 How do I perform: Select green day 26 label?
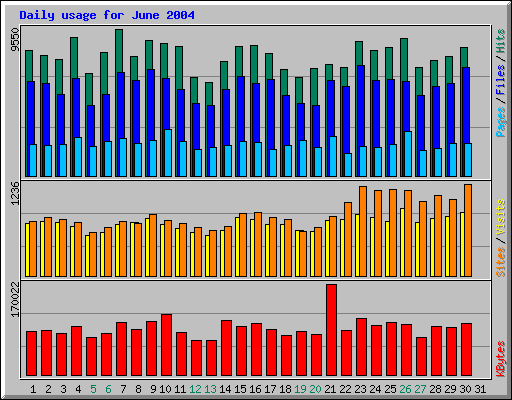tap(405, 389)
